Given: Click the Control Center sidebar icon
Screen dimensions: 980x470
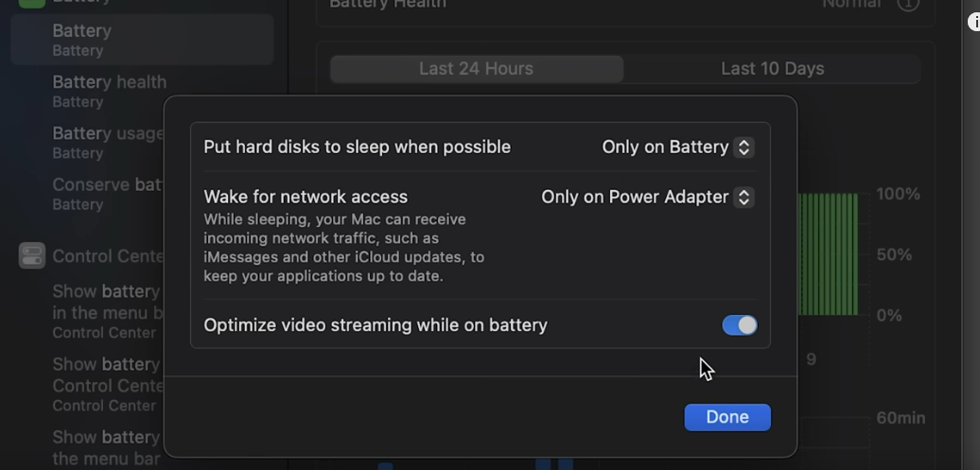Looking at the screenshot, I should pos(32,255).
